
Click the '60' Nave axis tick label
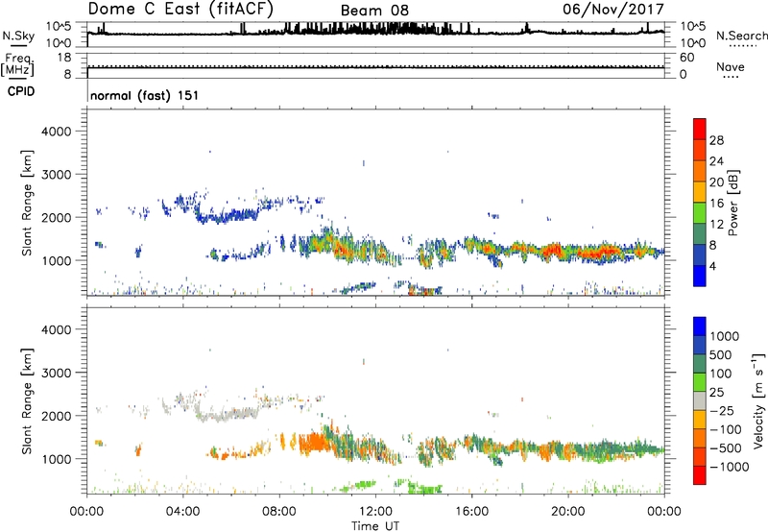(x=686, y=58)
